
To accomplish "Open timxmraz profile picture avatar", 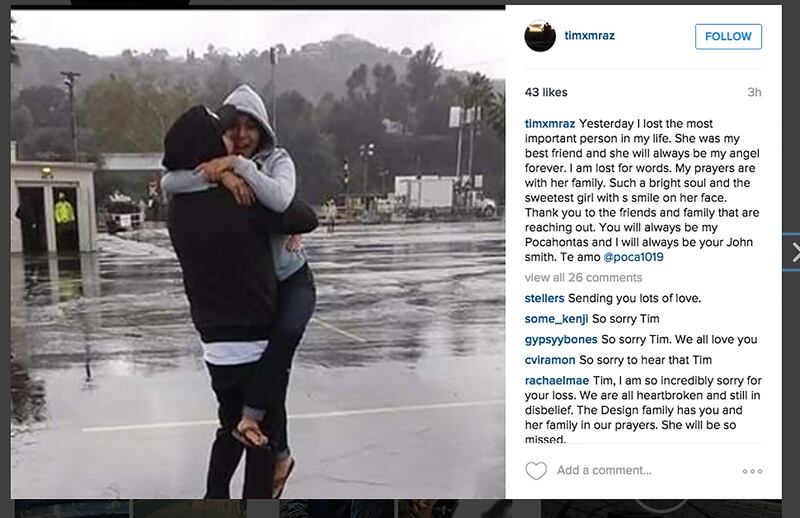I will pyautogui.click(x=540, y=36).
